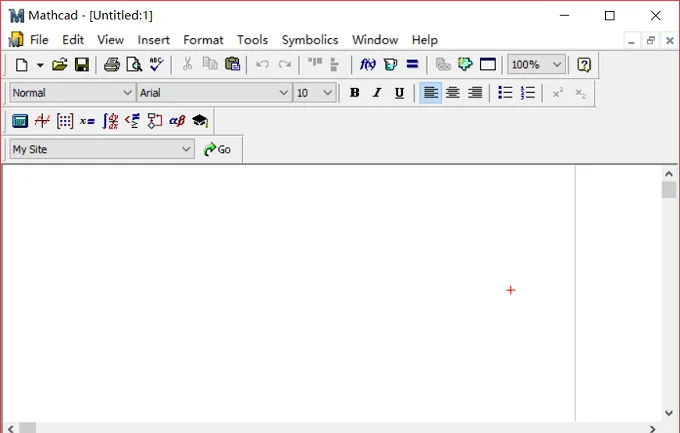Open the Insert menu
This screenshot has width=680, height=433.
pyautogui.click(x=154, y=40)
